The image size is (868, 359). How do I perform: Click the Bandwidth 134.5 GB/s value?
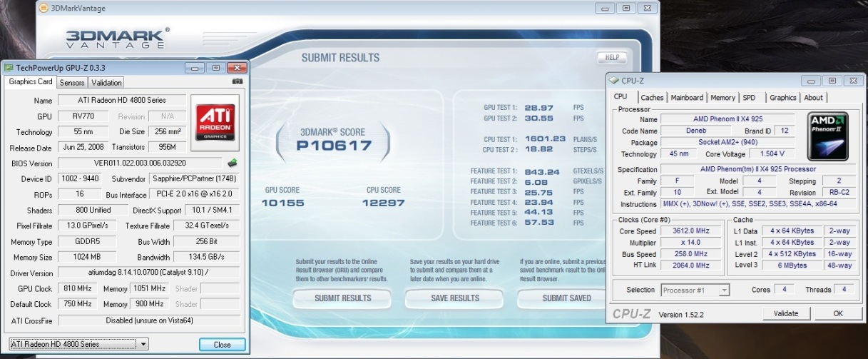pos(206,257)
